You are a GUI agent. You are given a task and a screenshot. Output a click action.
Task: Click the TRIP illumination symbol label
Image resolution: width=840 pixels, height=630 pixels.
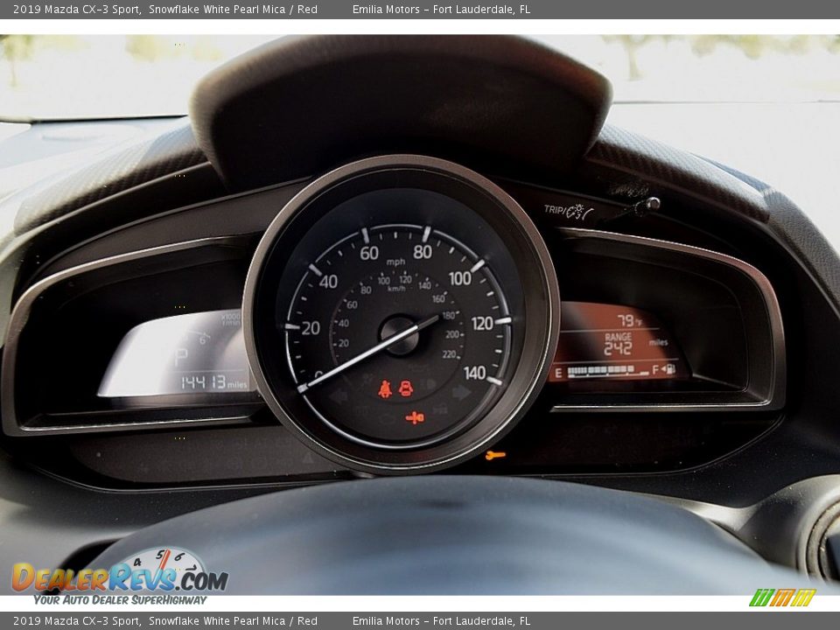point(568,211)
